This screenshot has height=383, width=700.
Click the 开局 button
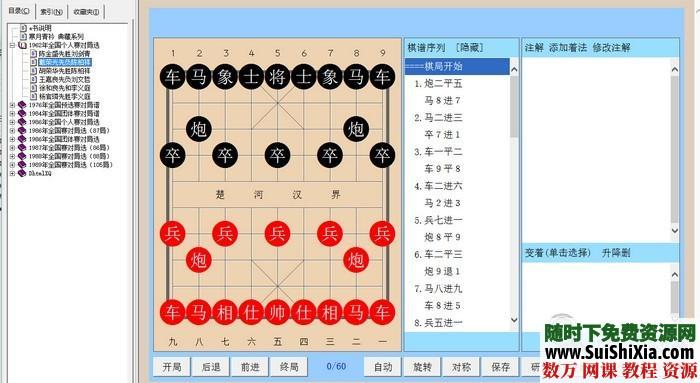tap(171, 367)
